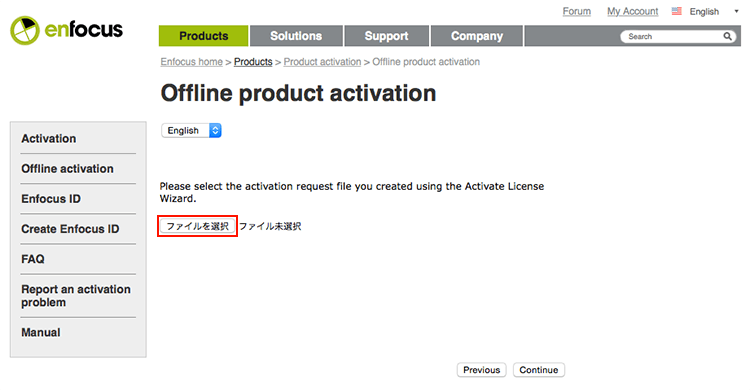Click the Offline product activation heading
750x391 pixels.
(298, 93)
